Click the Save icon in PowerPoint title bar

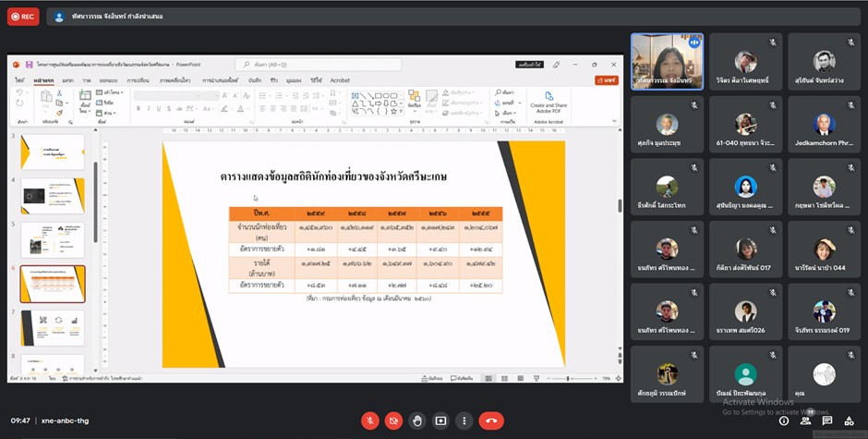pos(30,65)
